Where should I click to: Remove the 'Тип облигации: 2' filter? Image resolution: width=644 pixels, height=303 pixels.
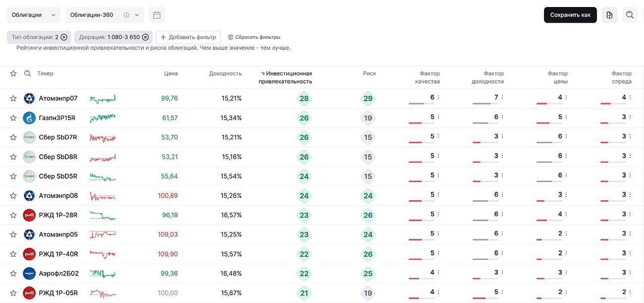(x=64, y=37)
